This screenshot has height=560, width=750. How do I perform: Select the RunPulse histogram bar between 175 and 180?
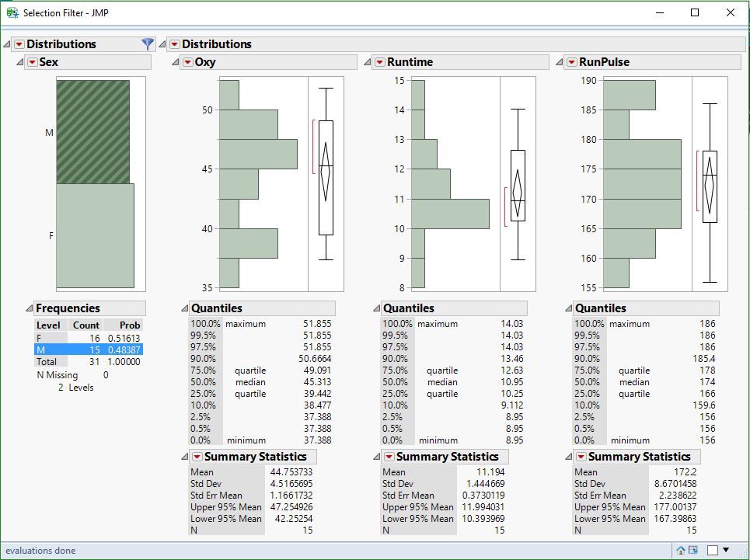(643, 154)
